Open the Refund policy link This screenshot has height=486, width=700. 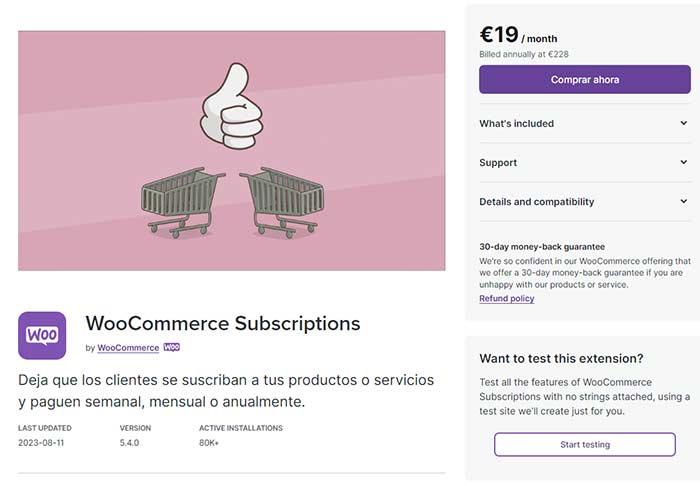point(506,299)
